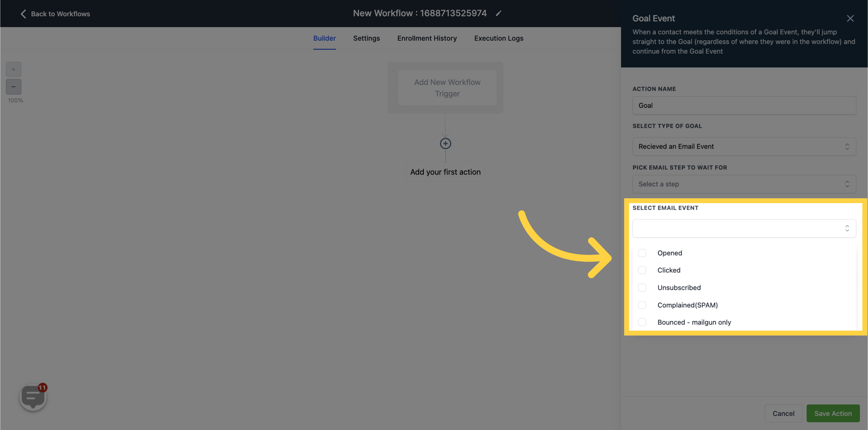Switch to the Enrollment History tab
Image resolution: width=868 pixels, height=430 pixels.
427,38
